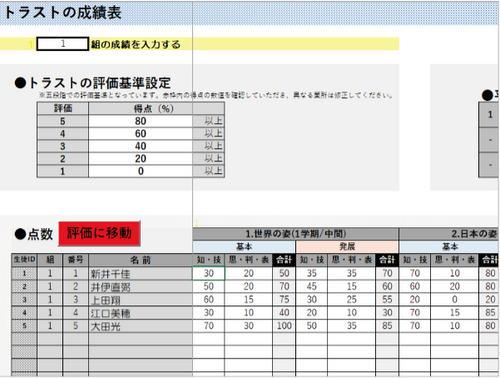Select 新井千佳's first 知・技 score cell

tap(209, 273)
